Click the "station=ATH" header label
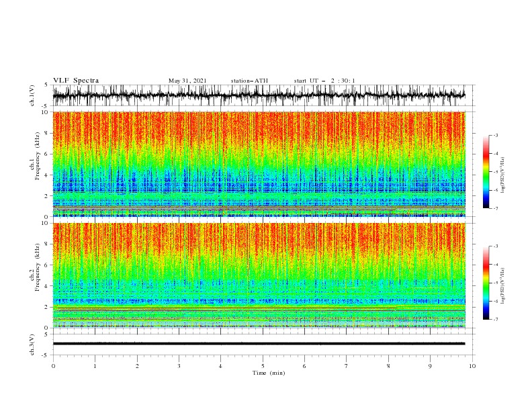This screenshot has height=411, width=532. [249, 81]
